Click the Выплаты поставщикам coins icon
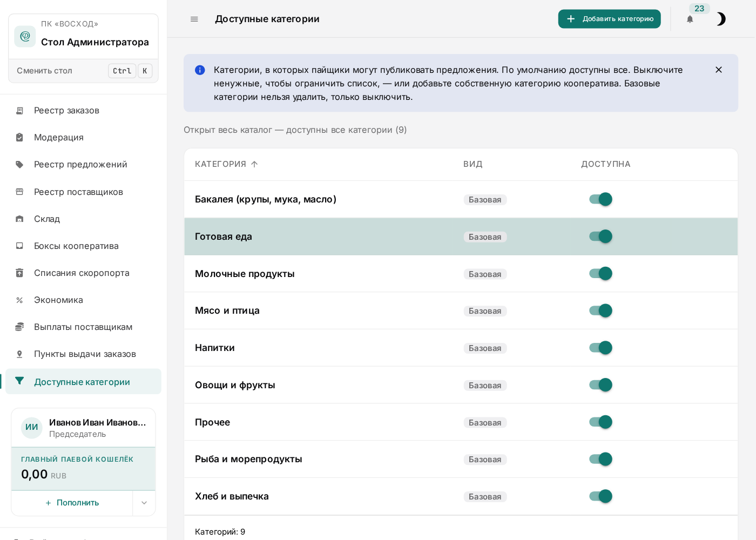756x540 pixels. [19, 327]
